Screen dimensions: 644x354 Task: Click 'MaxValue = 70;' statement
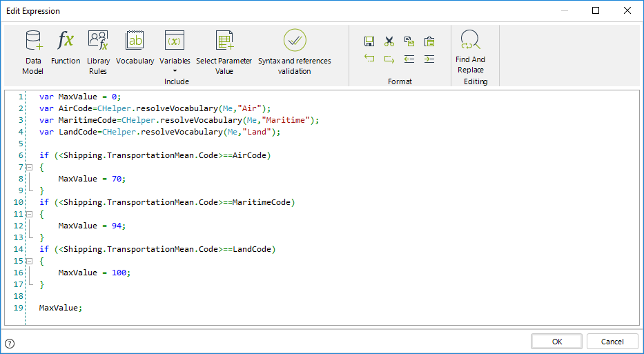pos(92,179)
